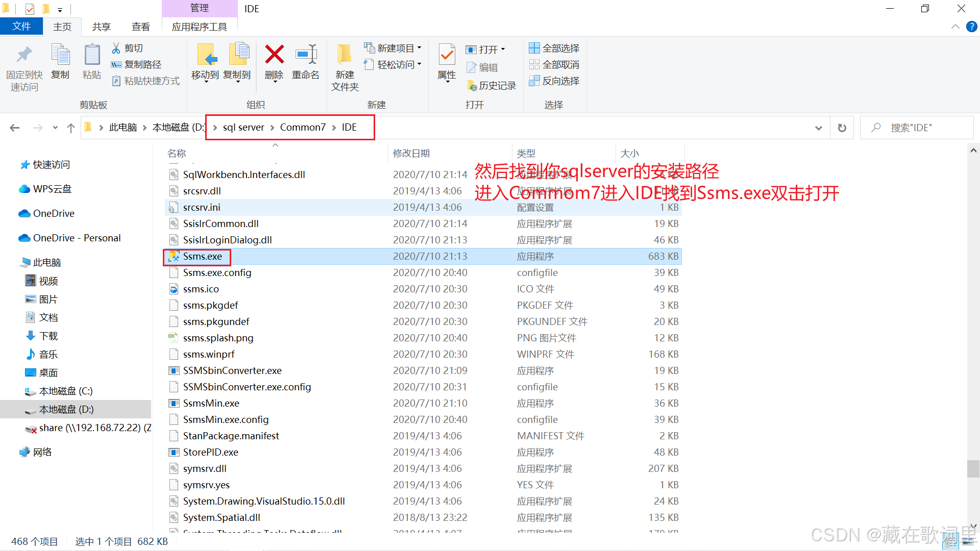Viewport: 980px width, 551px height.
Task: Click Select All in ribbon
Action: pos(554,48)
